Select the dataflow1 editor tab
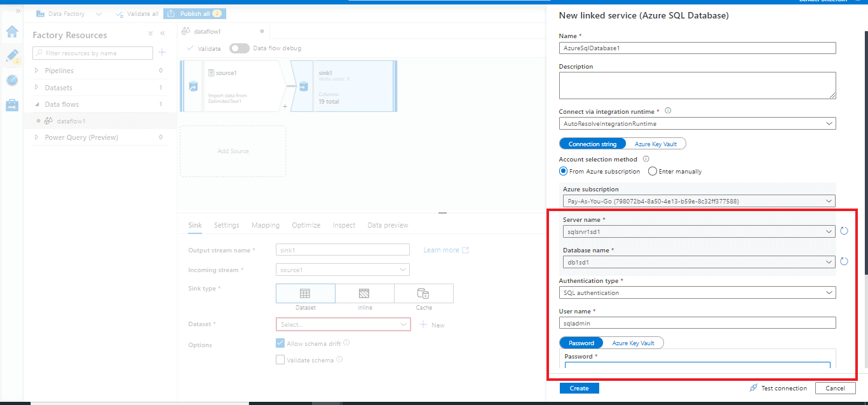 click(224, 31)
